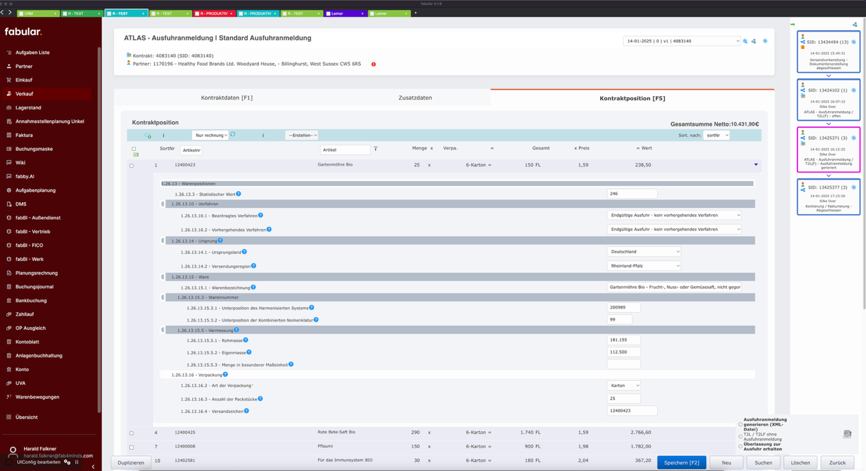This screenshot has height=471, width=866.
Task: Open the Ursprungsland Deutschland dropdown
Action: (644, 252)
